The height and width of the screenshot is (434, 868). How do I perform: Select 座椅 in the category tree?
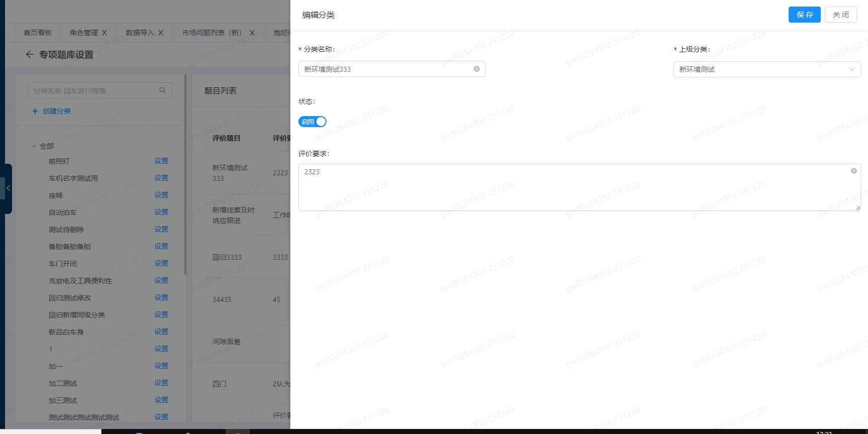(56, 195)
